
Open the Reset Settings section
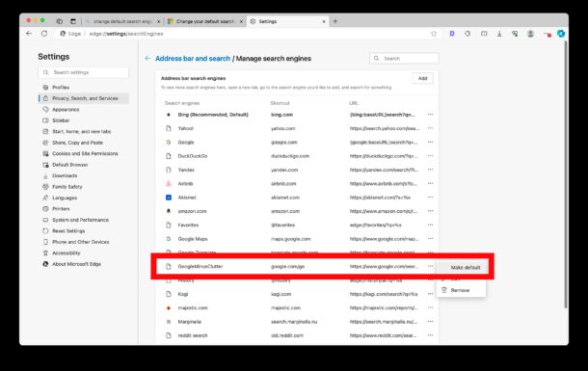pos(84,231)
